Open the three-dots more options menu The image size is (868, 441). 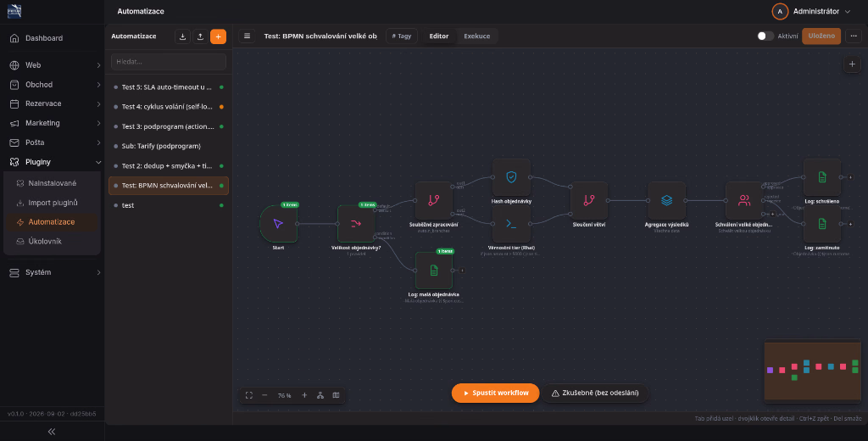853,36
